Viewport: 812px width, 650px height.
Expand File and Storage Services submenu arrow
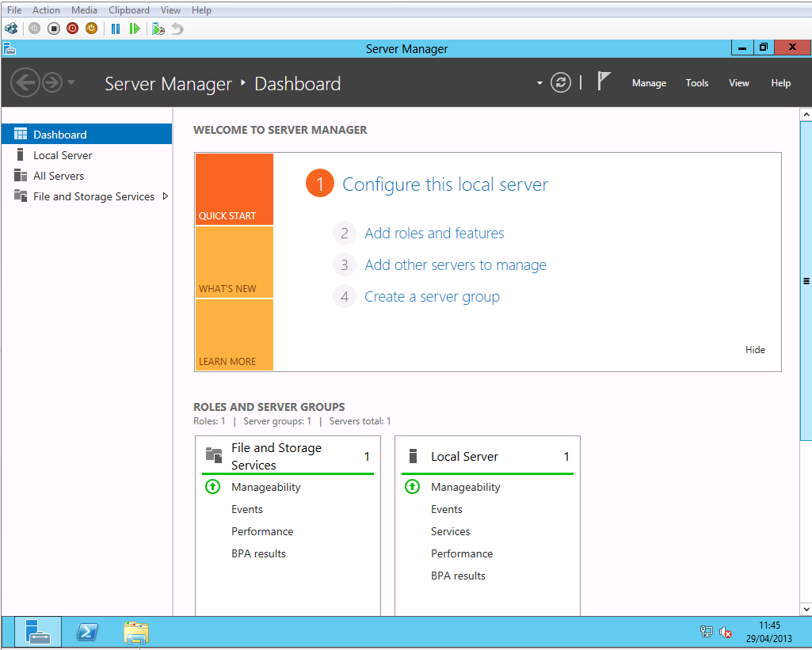tap(165, 196)
